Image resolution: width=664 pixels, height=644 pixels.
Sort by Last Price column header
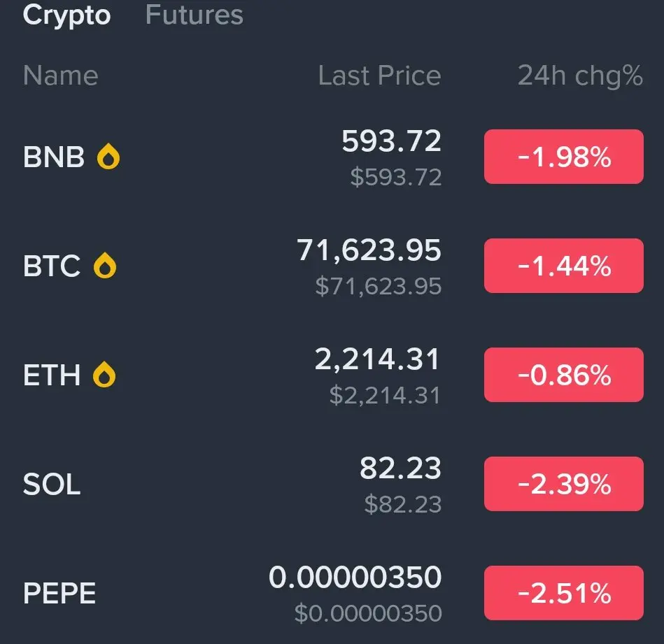[x=379, y=76]
